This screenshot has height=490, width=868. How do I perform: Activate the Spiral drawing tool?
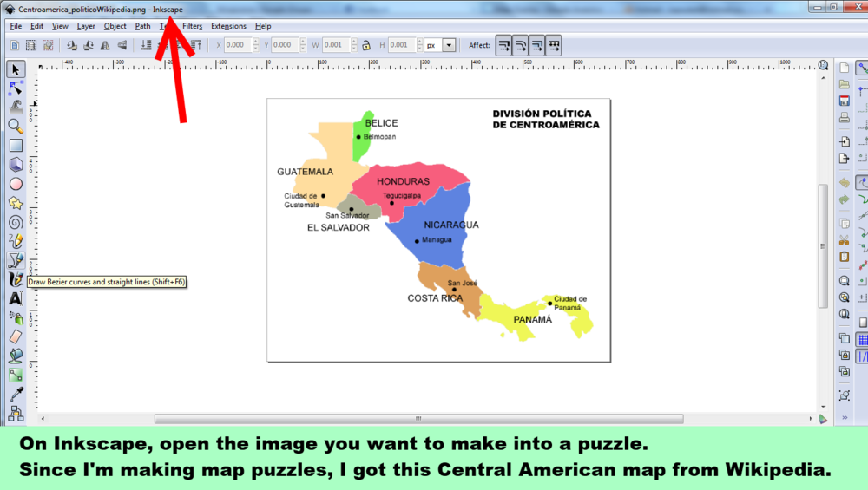pos(16,222)
